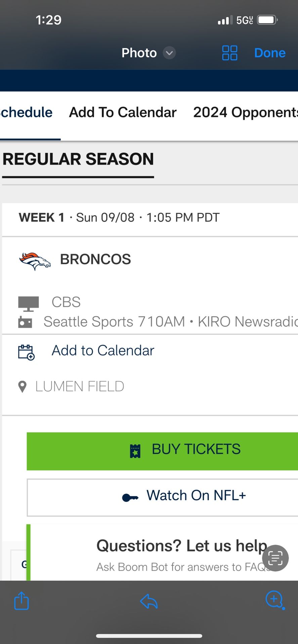Click the Add to Calendar link
Image resolution: width=298 pixels, height=644 pixels.
(103, 351)
